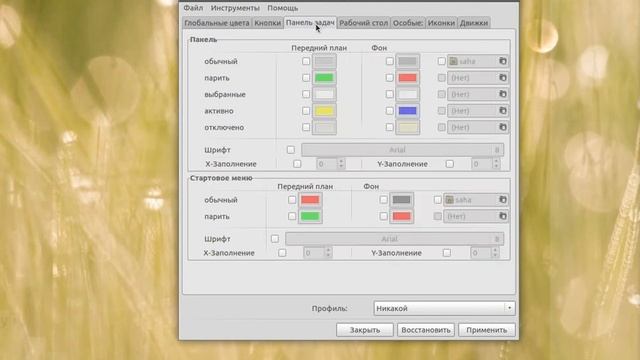Image resolution: width=640 pixels, height=360 pixels.
Task: Open file browser icon for Стартовое меню обычный image
Action: tap(502, 200)
